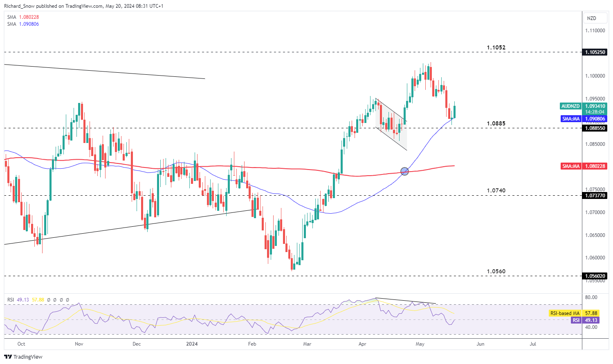Click the Oct label on time axis
The height and width of the screenshot is (364, 613).
pyautogui.click(x=21, y=344)
